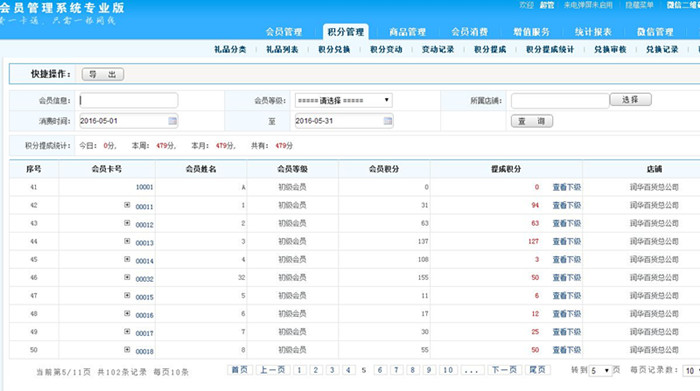Go to the 会员消费 main tab

coord(469,32)
